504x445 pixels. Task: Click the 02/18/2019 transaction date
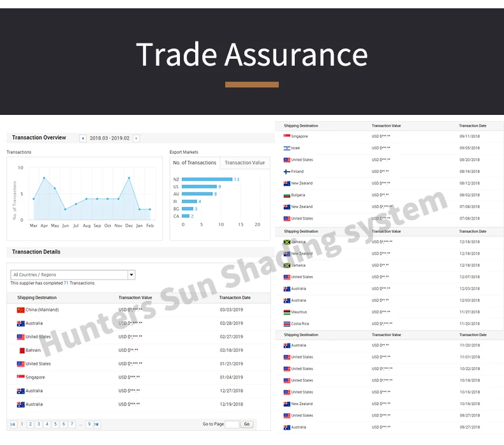(232, 351)
